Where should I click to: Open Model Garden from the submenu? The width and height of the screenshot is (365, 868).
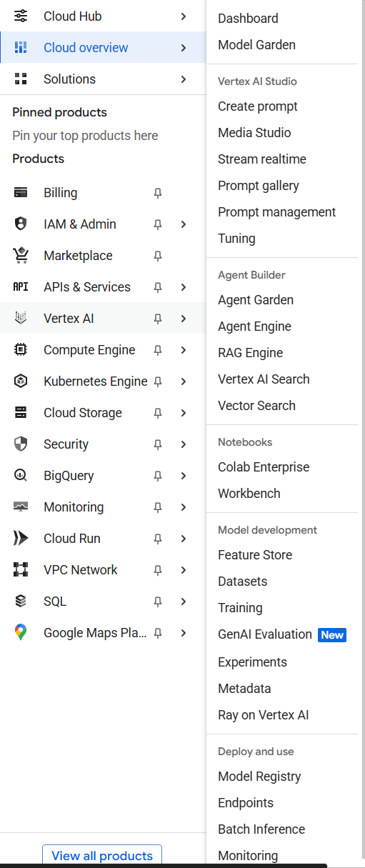click(x=256, y=45)
